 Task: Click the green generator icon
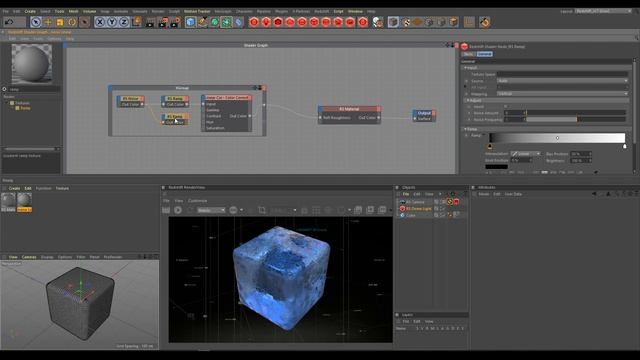click(x=214, y=22)
